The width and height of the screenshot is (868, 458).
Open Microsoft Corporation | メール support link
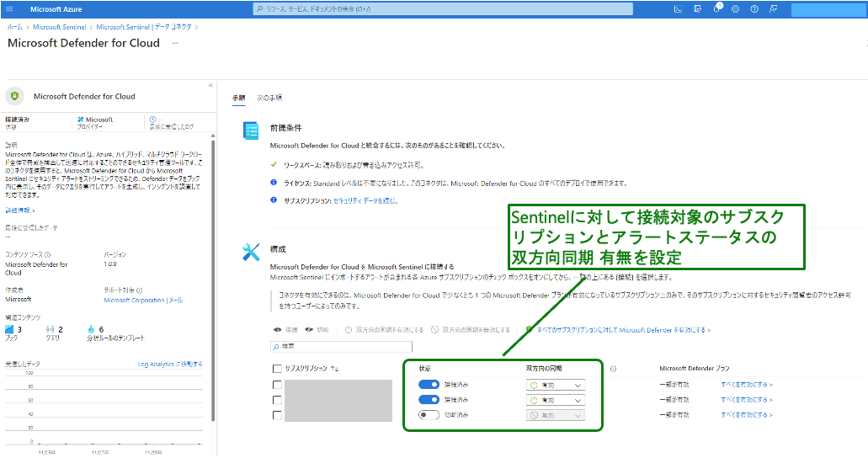(143, 301)
